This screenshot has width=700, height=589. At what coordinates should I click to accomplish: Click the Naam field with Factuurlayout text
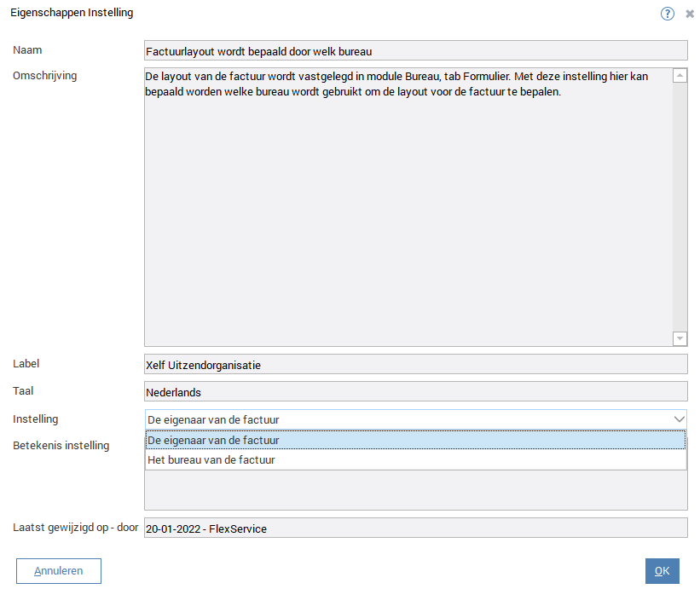[415, 51]
